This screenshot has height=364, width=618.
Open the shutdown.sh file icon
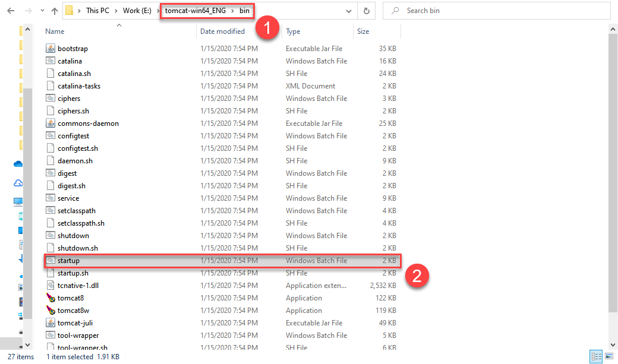point(50,248)
